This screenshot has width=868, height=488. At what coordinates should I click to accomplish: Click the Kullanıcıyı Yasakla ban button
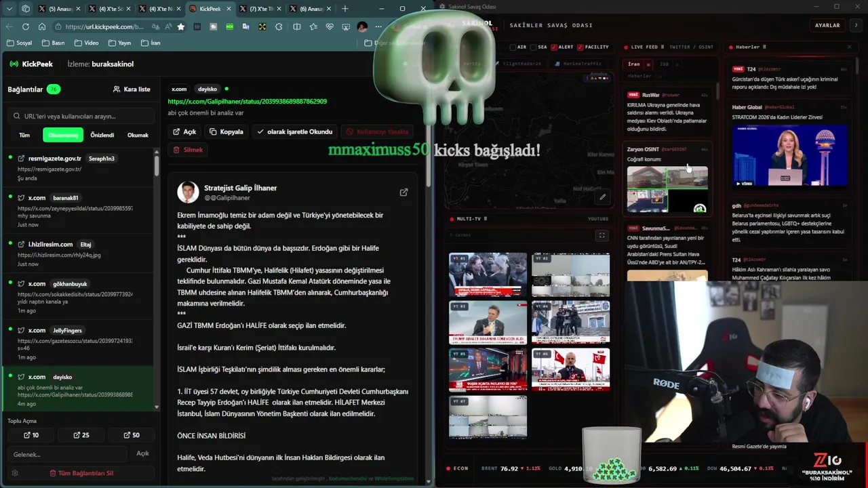pyautogui.click(x=378, y=131)
